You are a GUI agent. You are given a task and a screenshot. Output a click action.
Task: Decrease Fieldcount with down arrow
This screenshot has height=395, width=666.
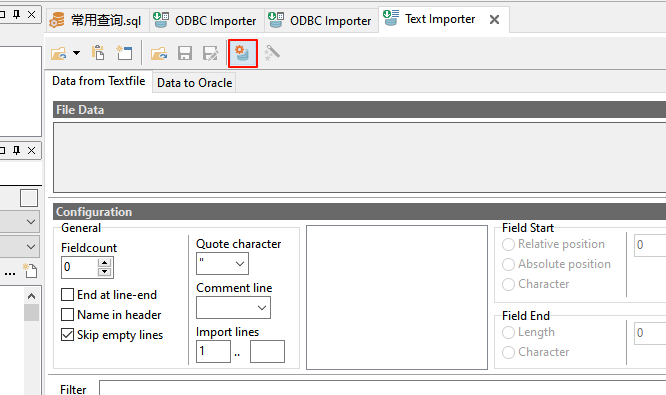(104, 272)
